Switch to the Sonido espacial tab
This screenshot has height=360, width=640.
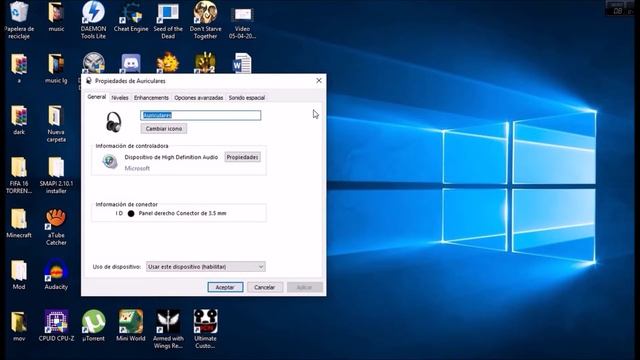[x=247, y=98]
